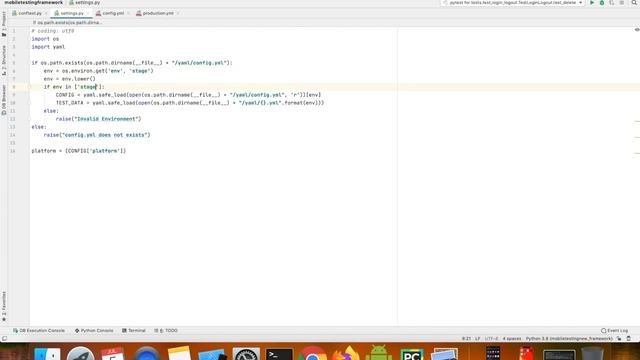This screenshot has width=640, height=360.
Task: Open Trash in the Dock
Action: 592,353
